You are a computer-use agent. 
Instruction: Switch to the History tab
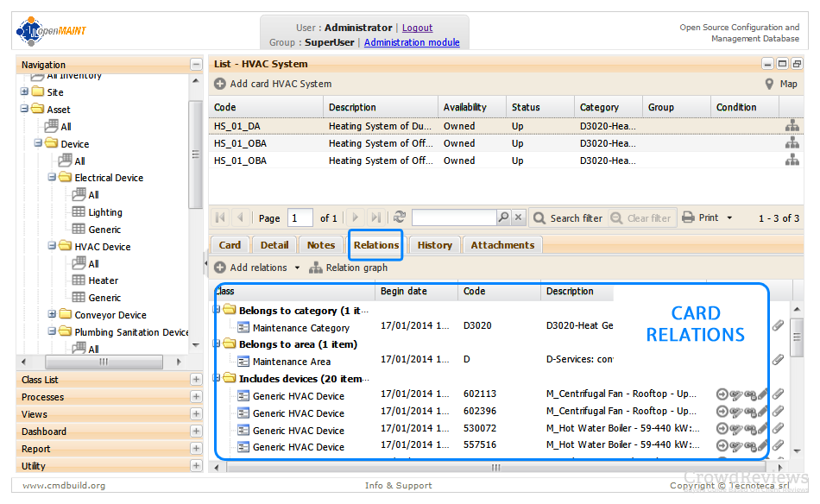point(434,245)
